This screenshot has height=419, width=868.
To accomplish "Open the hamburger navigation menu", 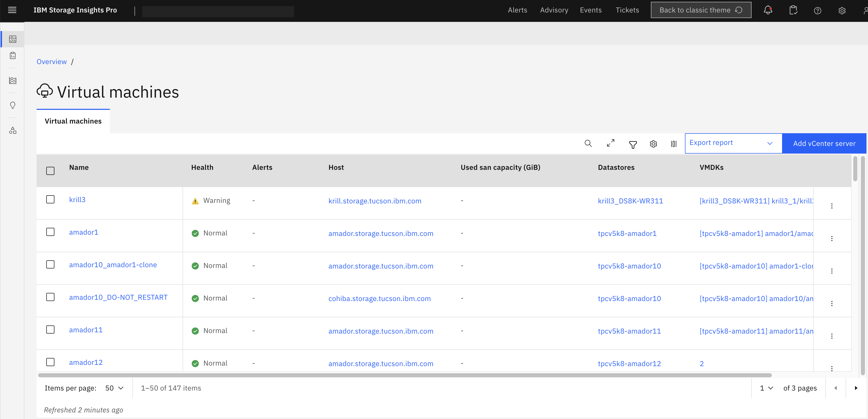I will pyautogui.click(x=12, y=10).
